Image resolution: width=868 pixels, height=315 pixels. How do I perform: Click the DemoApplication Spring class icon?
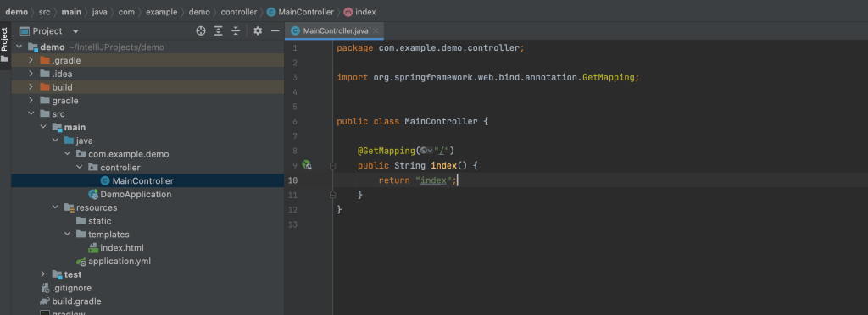93,194
